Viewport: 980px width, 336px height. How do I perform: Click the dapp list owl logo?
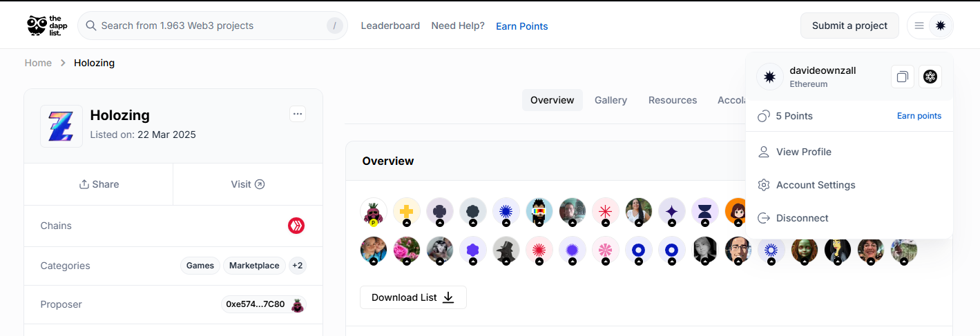(x=48, y=26)
